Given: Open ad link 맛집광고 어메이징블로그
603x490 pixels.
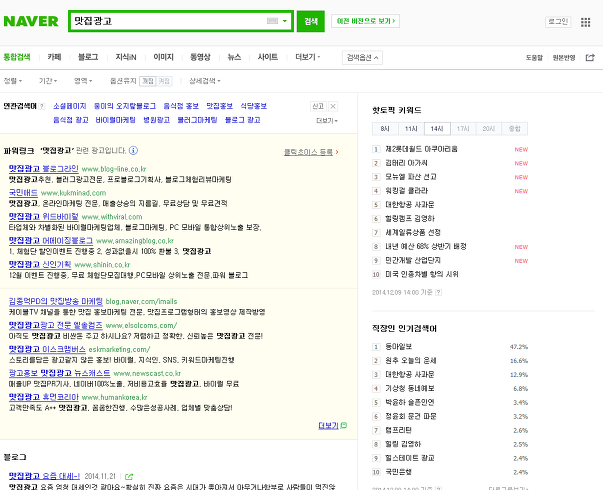Looking at the screenshot, I should (51, 241).
